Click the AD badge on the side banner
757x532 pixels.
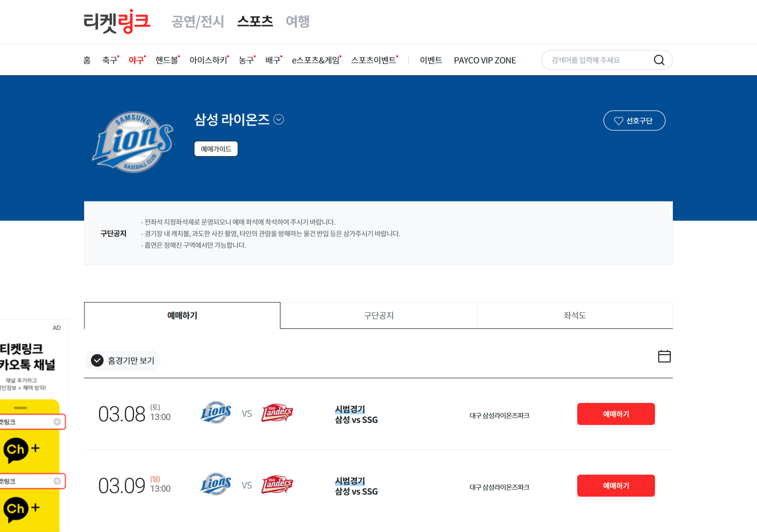point(57,328)
